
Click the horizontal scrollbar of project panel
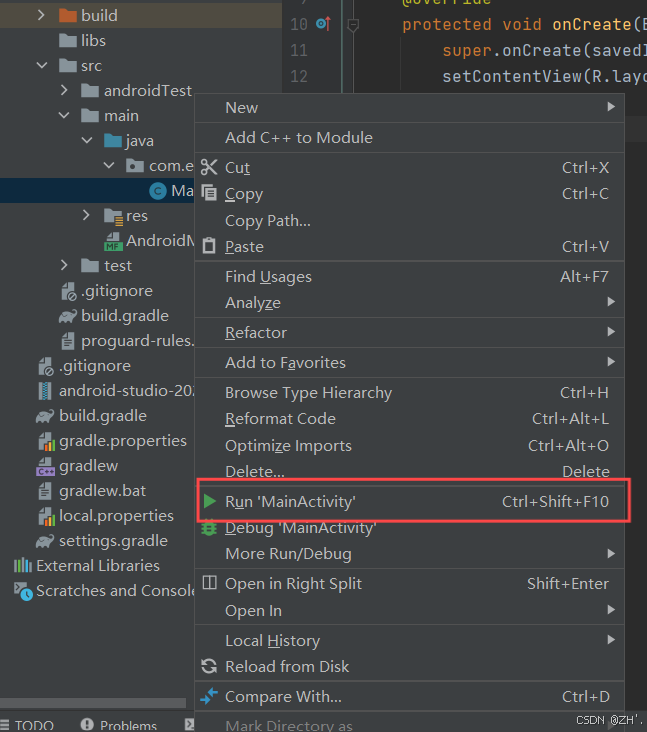coord(93,703)
